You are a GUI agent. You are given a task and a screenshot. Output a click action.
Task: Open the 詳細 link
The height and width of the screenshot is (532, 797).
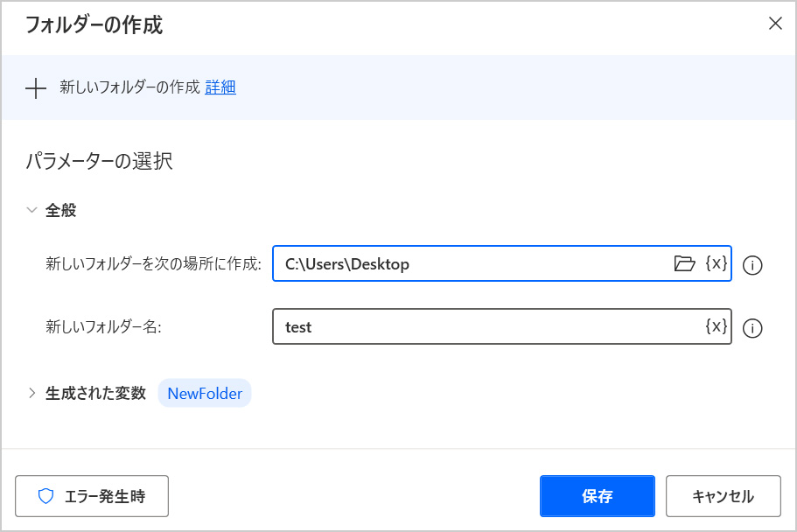(x=220, y=87)
